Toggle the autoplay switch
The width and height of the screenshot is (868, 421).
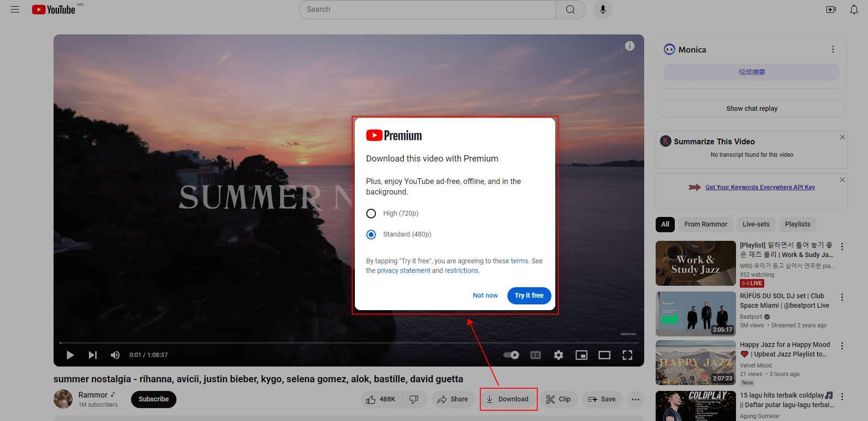click(511, 355)
